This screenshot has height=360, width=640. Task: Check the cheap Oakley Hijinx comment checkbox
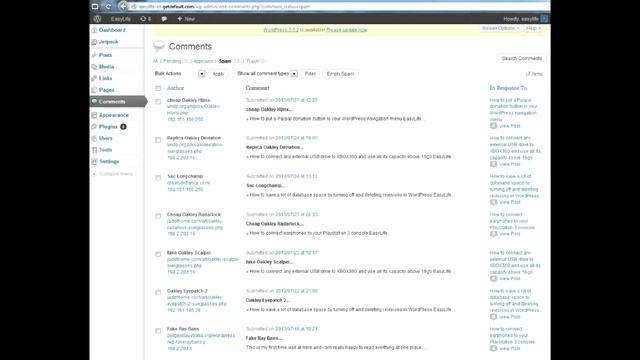point(158,102)
